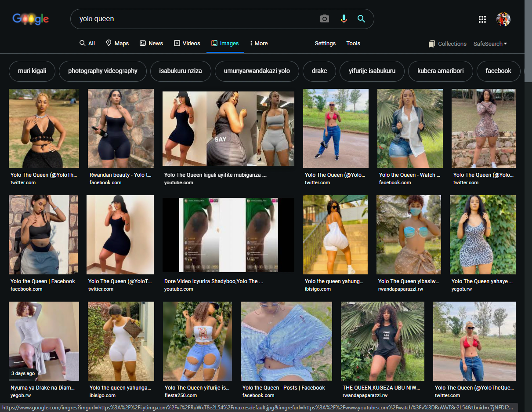Click the magnifying glass search button
This screenshot has width=532, height=412.
[x=361, y=19]
